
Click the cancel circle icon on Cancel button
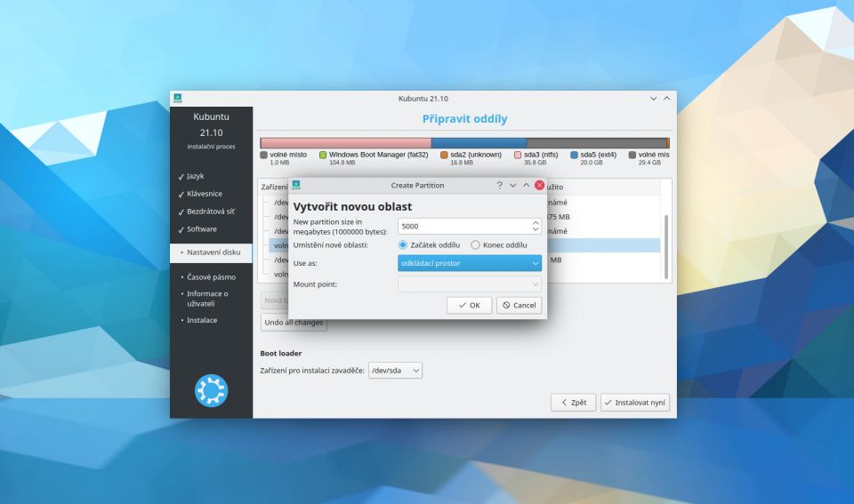pos(506,306)
